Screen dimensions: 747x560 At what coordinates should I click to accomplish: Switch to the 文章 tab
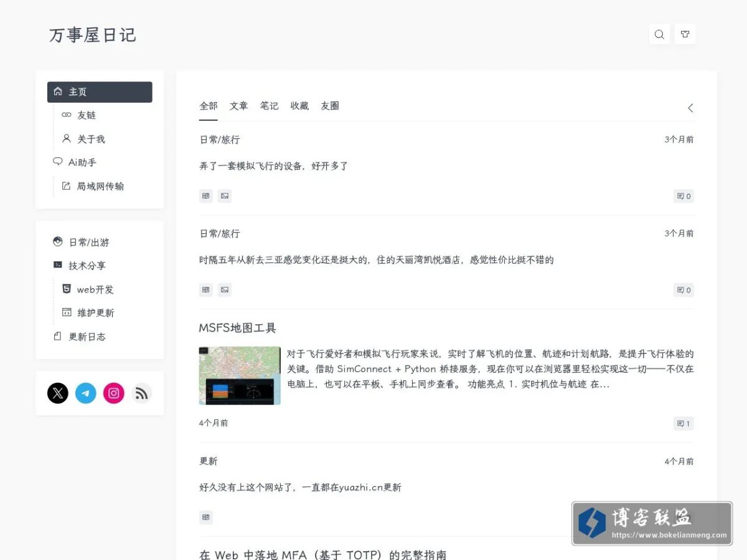click(239, 106)
